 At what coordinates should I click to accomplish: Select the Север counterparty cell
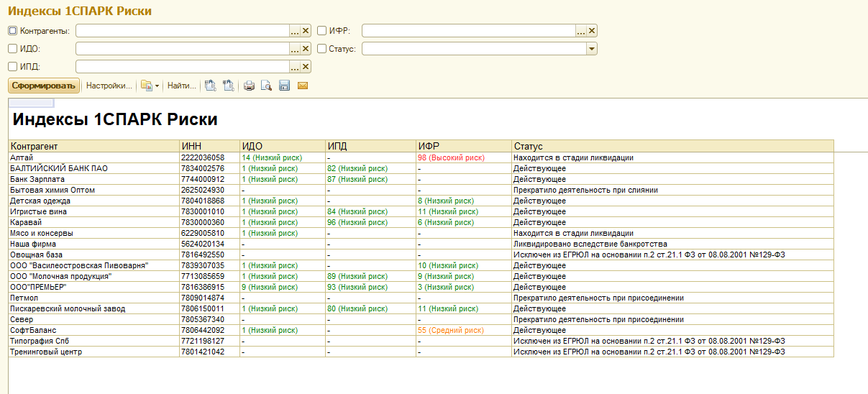(x=93, y=319)
